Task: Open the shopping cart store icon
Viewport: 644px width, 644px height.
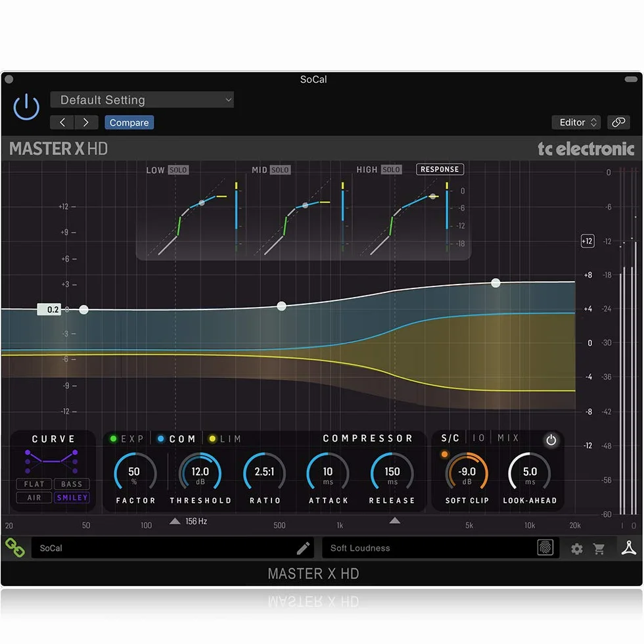Action: (x=599, y=549)
